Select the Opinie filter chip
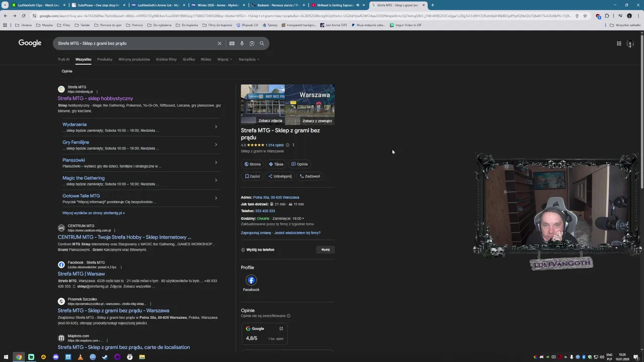644x362 pixels. coord(67,71)
